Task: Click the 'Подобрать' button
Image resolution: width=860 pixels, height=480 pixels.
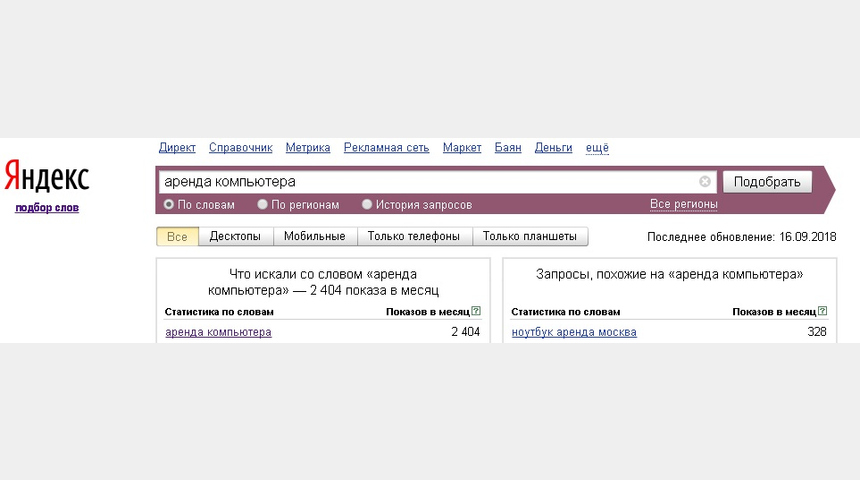Action: pos(767,182)
